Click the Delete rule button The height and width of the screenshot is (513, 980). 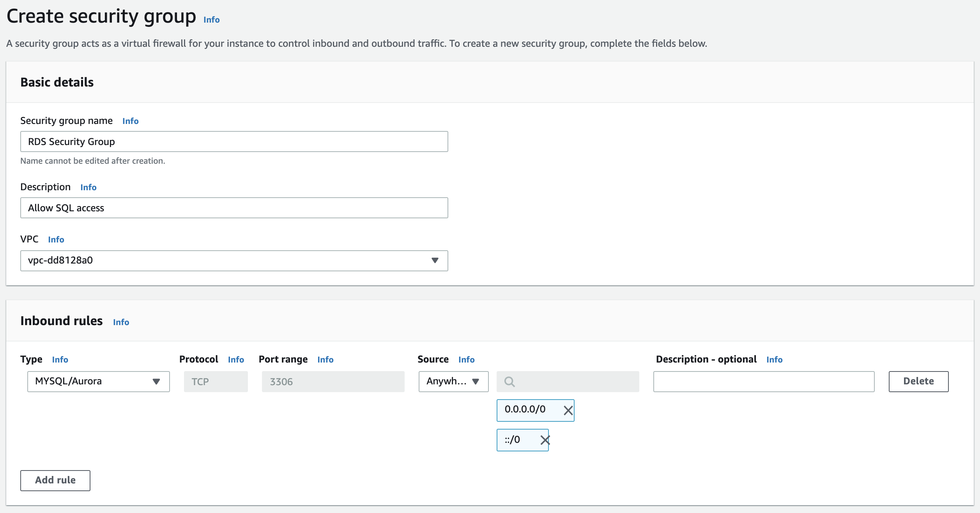[918, 381]
